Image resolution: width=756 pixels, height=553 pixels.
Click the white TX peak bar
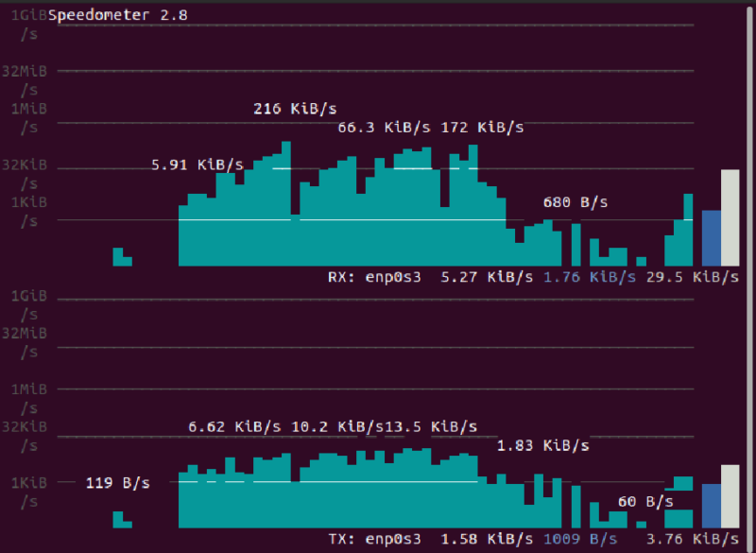tap(730, 496)
